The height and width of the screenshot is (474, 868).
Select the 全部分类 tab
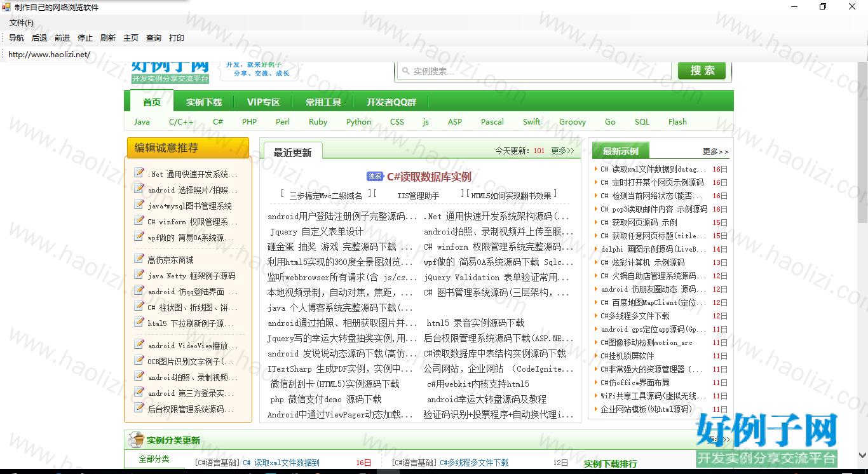pyautogui.click(x=154, y=459)
